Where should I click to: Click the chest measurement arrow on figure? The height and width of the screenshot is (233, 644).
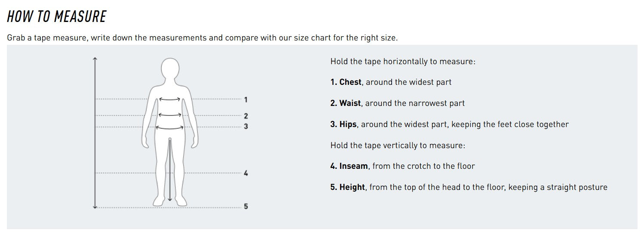(x=170, y=99)
